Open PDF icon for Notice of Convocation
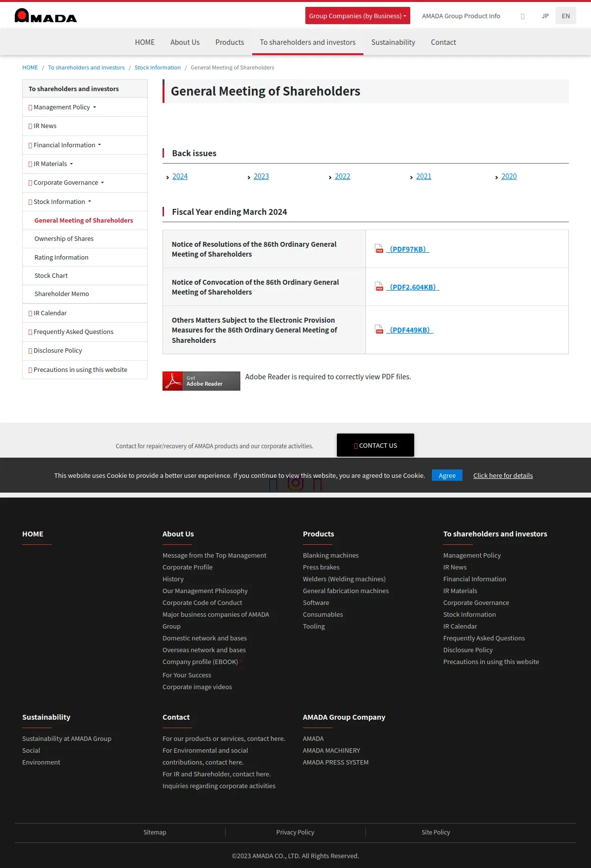 click(379, 287)
